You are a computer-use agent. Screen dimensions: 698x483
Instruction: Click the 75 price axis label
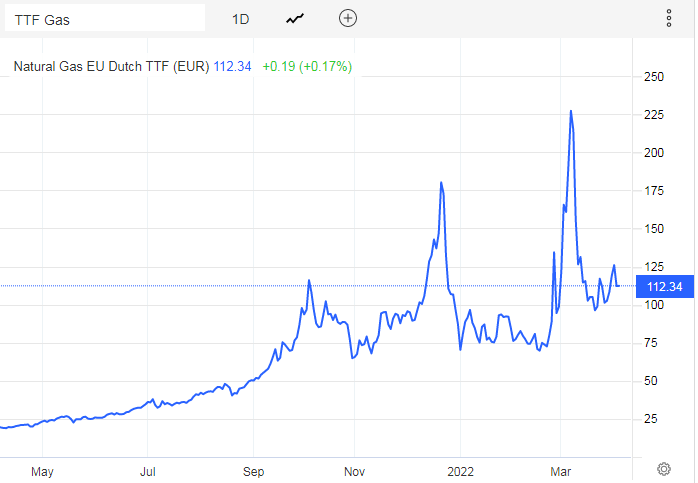650,343
